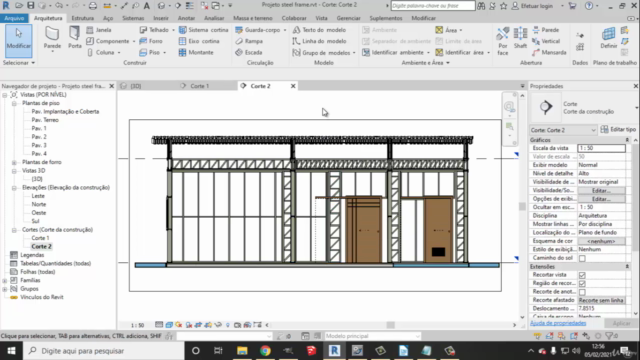
Task: Open the Norte elevation view
Action: (x=39, y=204)
